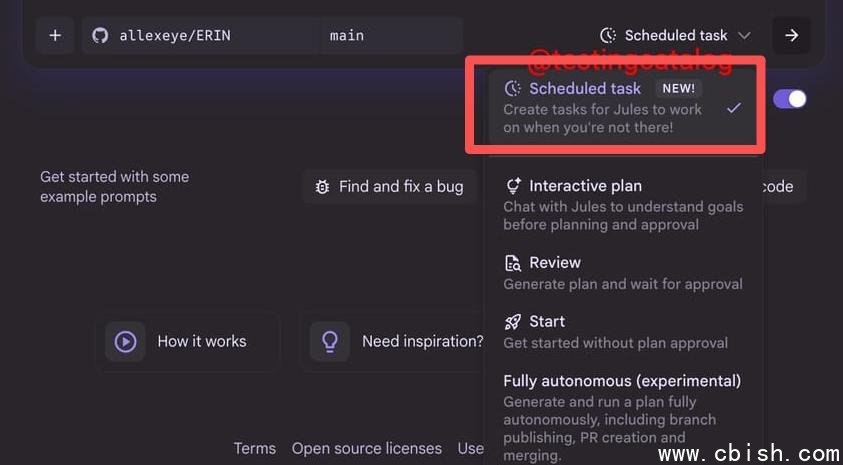Click the arrow submit button
Viewport: 843px width, 465px height.
pyautogui.click(x=791, y=35)
